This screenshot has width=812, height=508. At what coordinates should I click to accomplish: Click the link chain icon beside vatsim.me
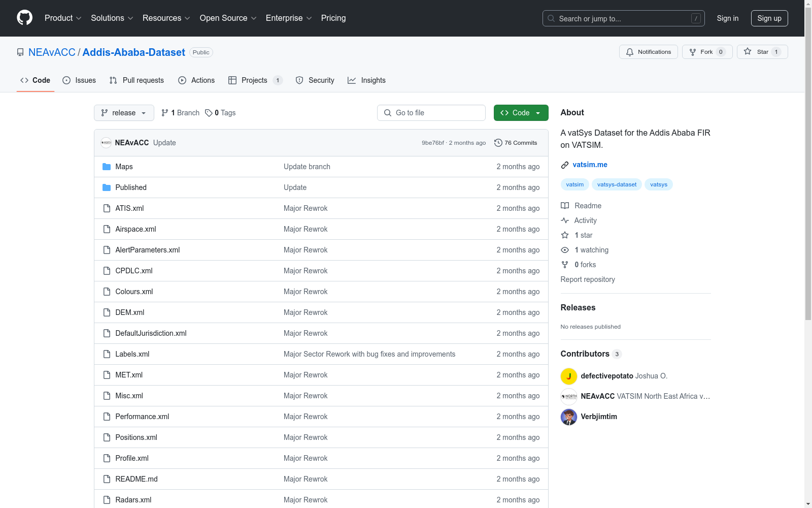[x=565, y=165]
